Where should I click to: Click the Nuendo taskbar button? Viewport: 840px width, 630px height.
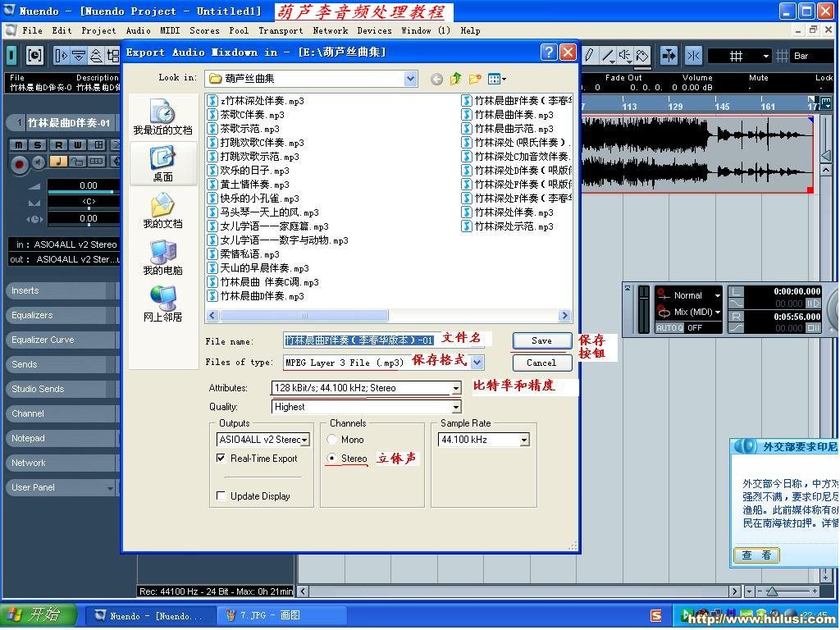[149, 615]
